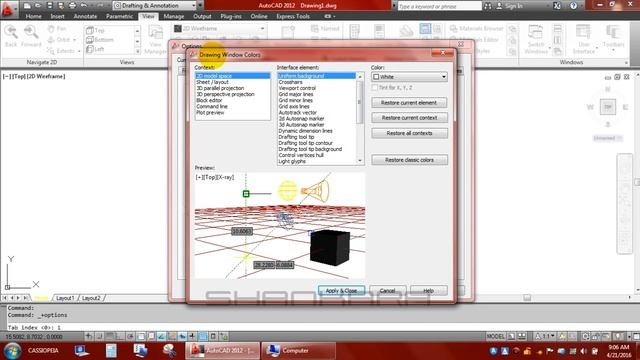Click the Extents zoom tool
640x360 pixels.
point(61,51)
